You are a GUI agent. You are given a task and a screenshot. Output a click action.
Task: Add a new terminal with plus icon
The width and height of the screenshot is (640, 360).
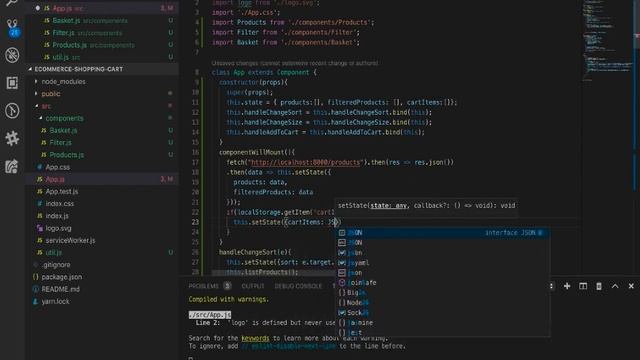567,286
